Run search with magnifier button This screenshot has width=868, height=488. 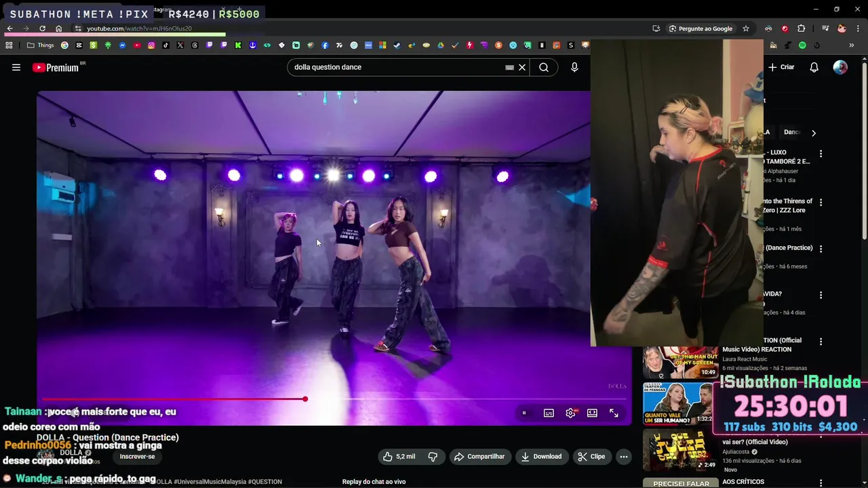coord(544,67)
